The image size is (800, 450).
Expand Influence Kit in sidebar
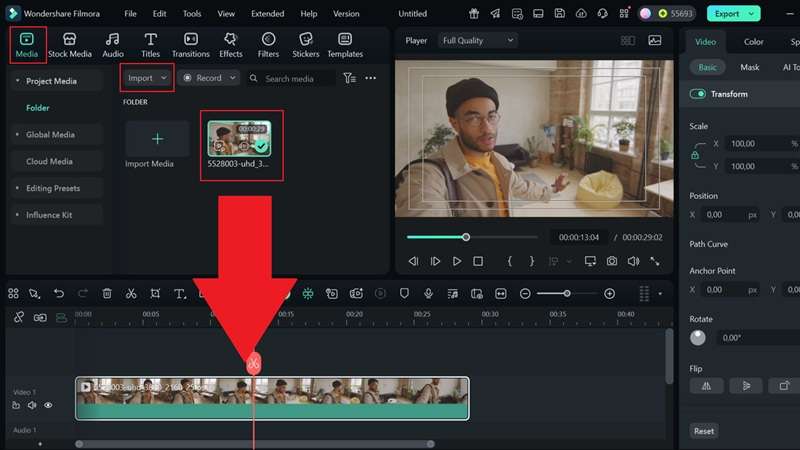click(17, 215)
